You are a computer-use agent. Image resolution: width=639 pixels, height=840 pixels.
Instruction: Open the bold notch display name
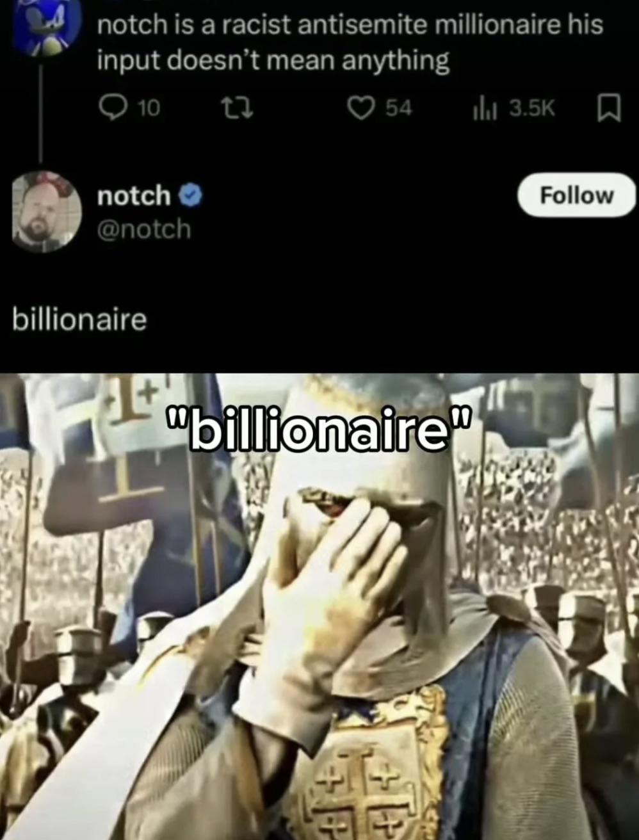134,195
